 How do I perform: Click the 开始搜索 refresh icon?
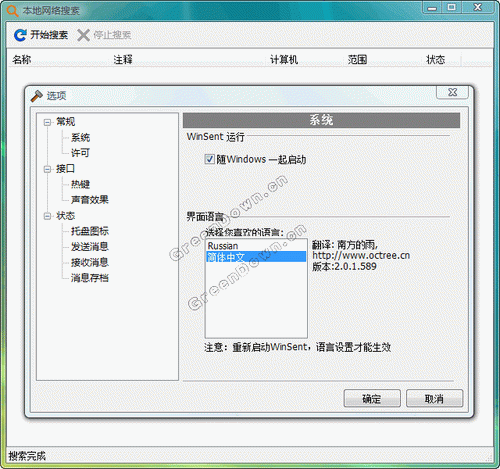20,35
